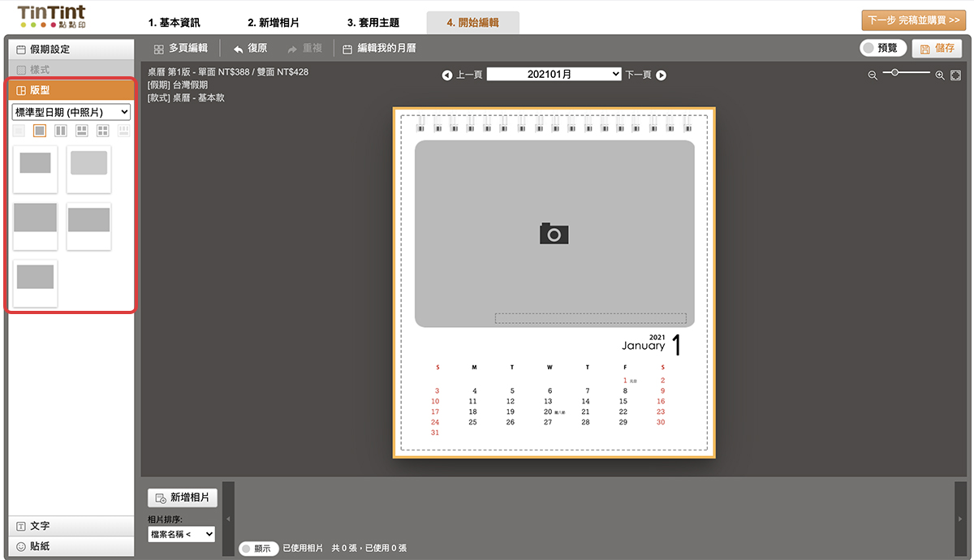The height and width of the screenshot is (560, 974).
Task: Click 重複 redo
Action: click(x=304, y=49)
